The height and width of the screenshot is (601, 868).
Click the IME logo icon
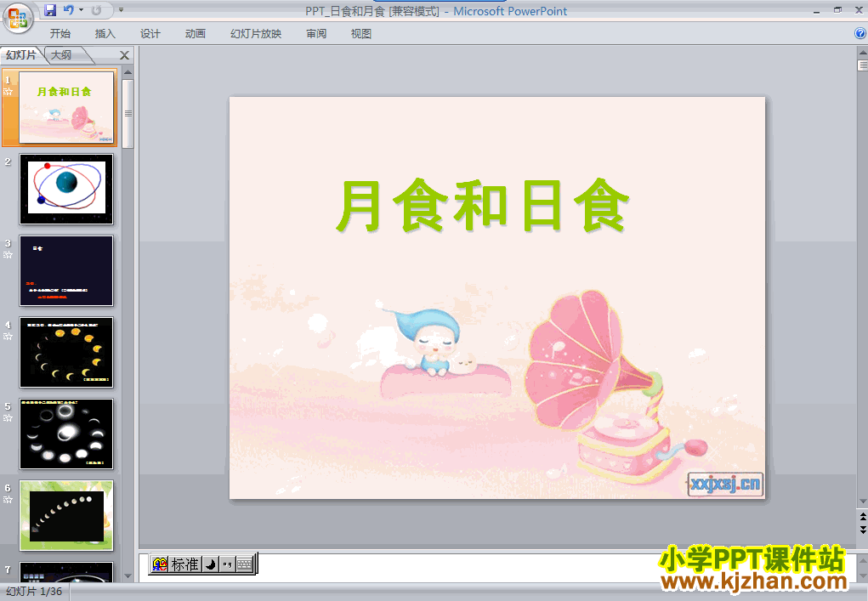[160, 564]
